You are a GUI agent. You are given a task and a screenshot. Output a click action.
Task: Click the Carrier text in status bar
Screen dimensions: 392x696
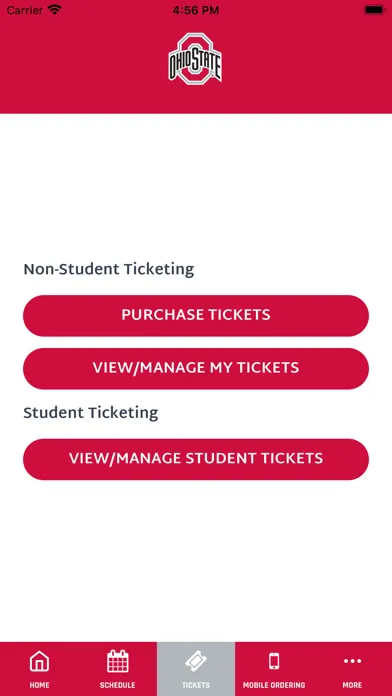(24, 10)
